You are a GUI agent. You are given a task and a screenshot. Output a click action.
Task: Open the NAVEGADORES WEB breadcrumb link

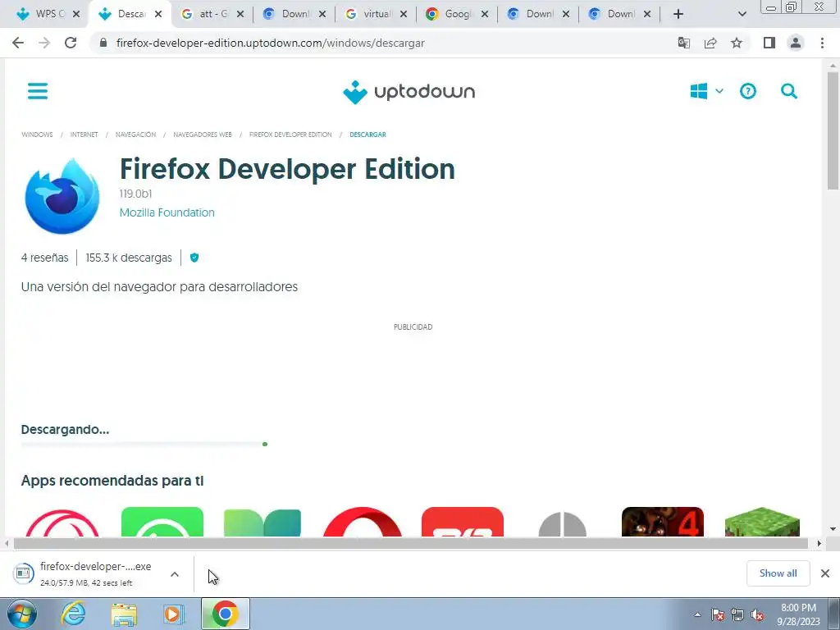[203, 135]
